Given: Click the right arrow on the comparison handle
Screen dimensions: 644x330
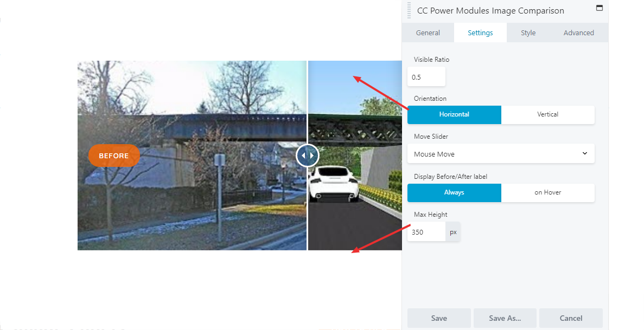Looking at the screenshot, I should click(x=312, y=156).
